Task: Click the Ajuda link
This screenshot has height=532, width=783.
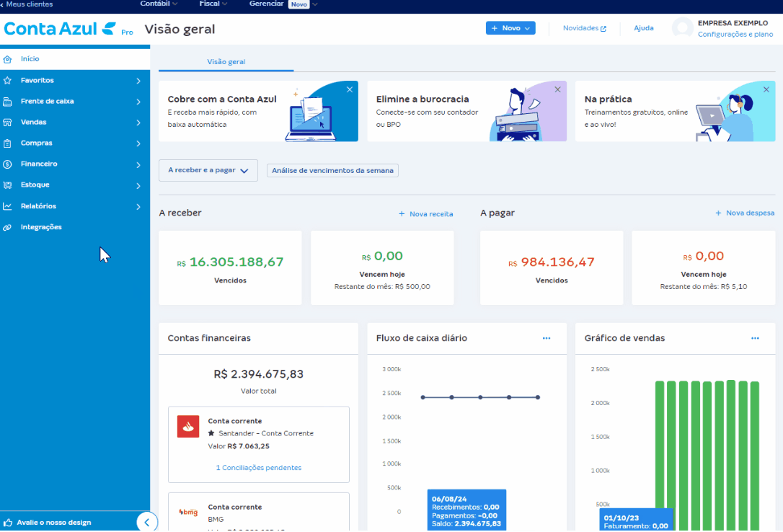Action: pyautogui.click(x=643, y=28)
